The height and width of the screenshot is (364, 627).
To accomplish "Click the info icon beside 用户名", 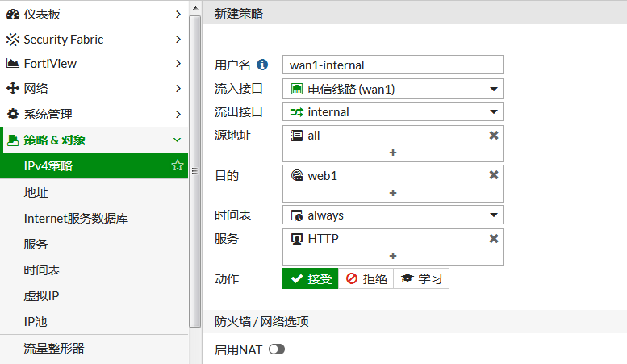I will click(262, 65).
